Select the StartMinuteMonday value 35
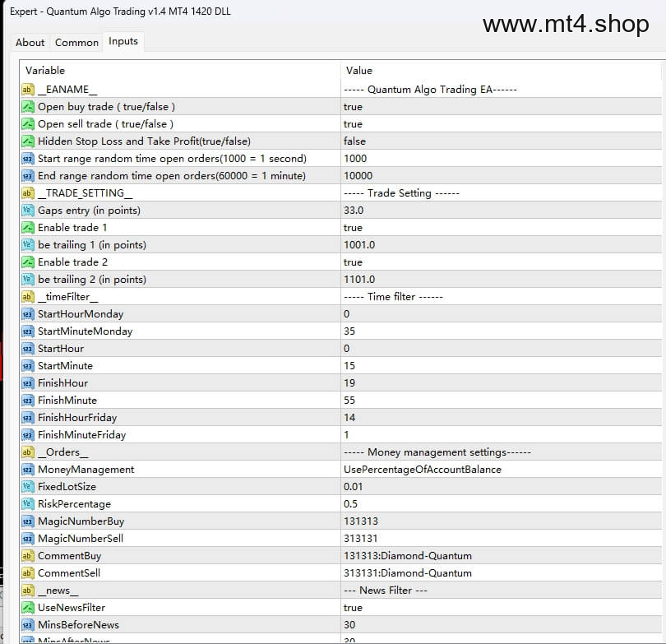 pos(349,331)
